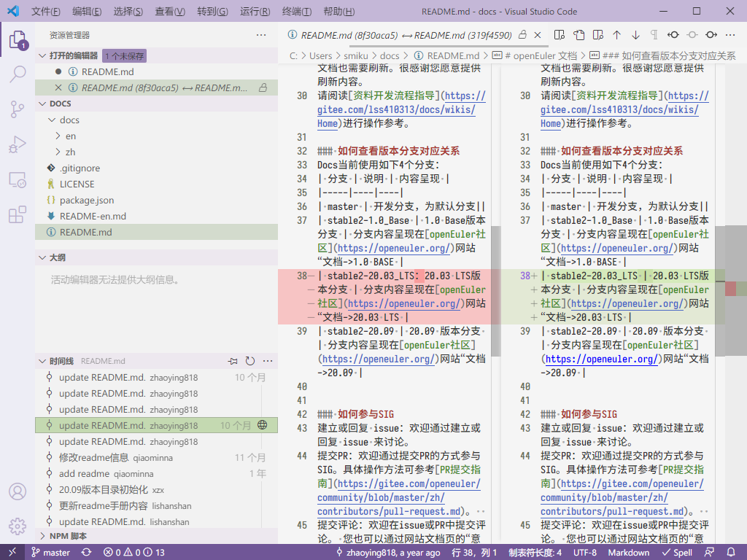Open the 查看(V) menu

[170, 12]
